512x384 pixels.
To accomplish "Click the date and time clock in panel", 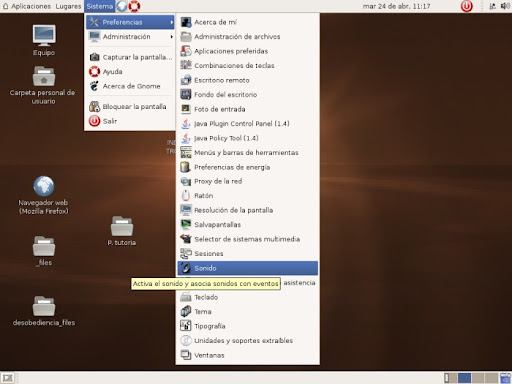I will pos(396,6).
